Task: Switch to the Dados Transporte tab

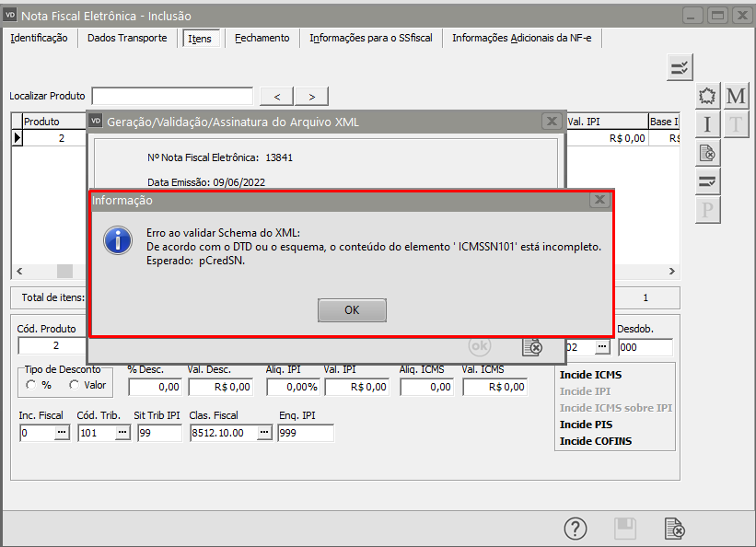Action: tap(127, 38)
